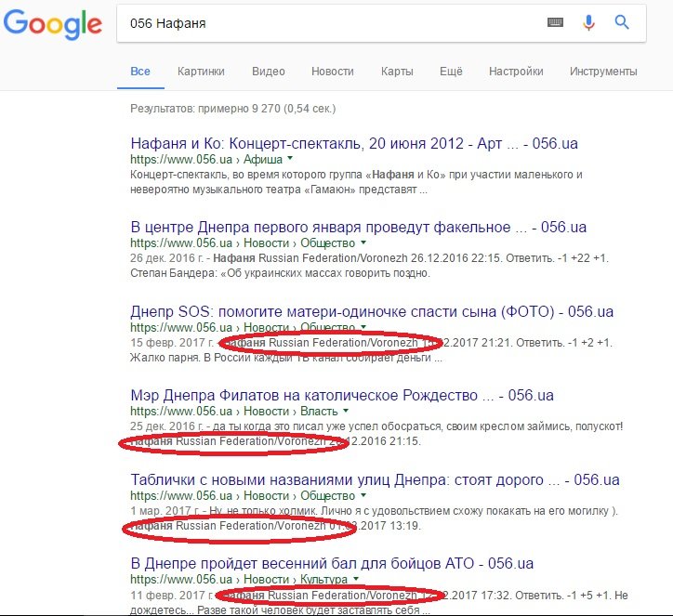Screen dimensions: 673x616
Task: Open the 'Карты' tab
Action: pyautogui.click(x=397, y=72)
